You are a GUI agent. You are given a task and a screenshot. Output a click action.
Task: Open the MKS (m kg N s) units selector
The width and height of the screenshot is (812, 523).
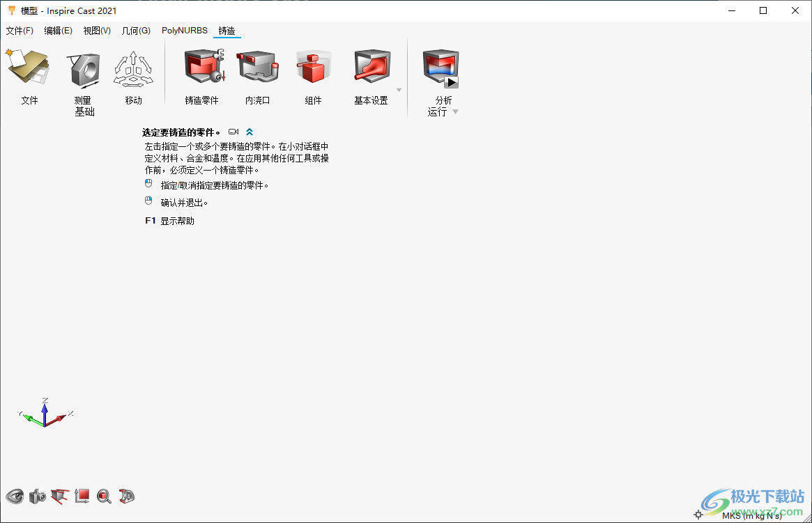click(x=752, y=516)
